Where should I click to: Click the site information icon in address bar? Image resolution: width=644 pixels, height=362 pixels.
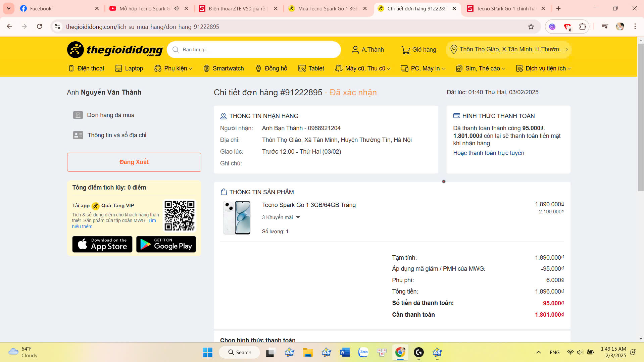(57, 27)
